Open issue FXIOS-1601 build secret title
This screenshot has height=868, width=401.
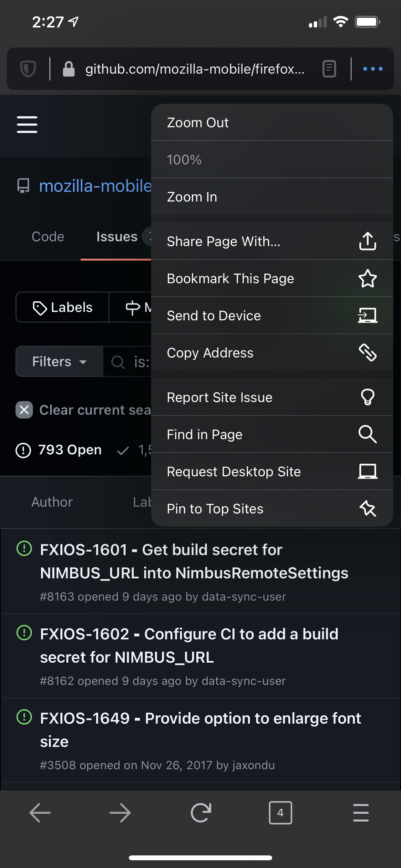point(194,561)
